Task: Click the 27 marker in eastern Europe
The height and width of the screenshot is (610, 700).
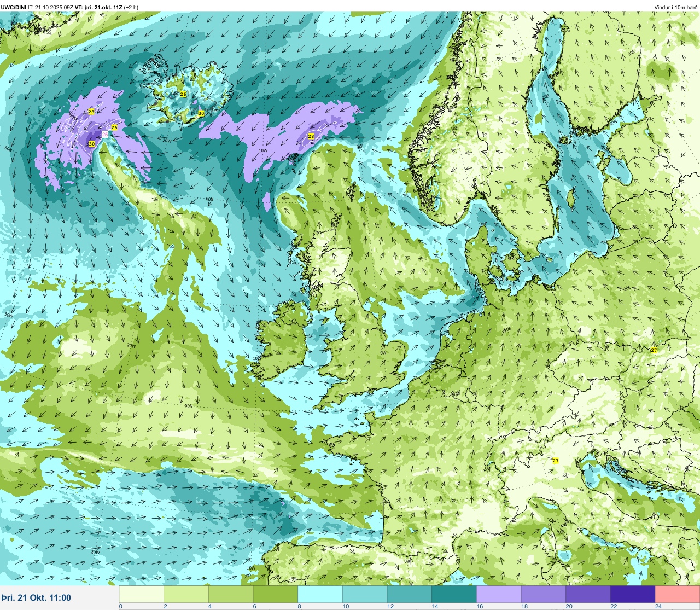Action: click(654, 350)
